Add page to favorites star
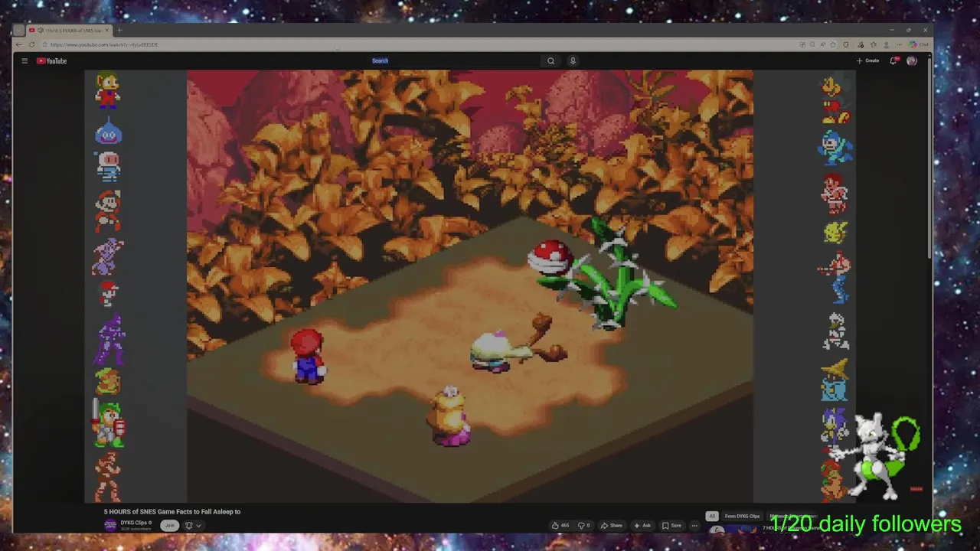The image size is (980, 551). (832, 44)
